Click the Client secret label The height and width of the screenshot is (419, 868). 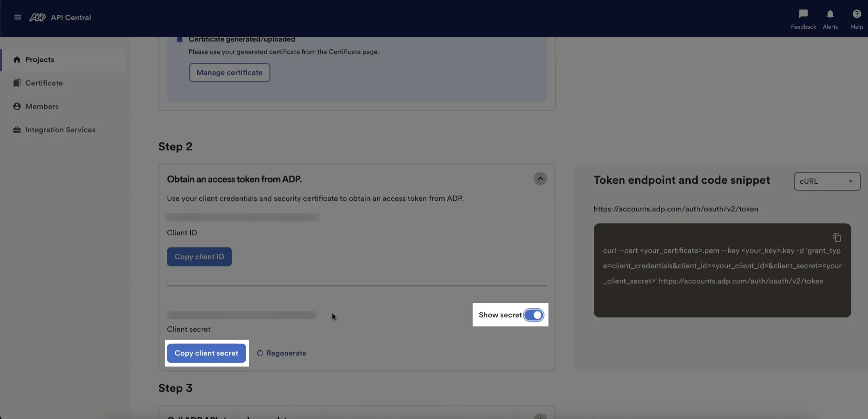[188, 329]
